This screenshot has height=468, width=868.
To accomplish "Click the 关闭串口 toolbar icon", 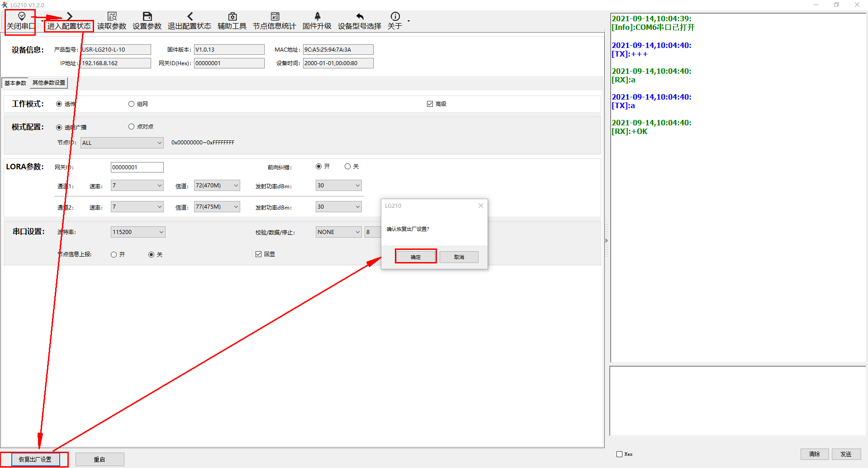I will click(x=21, y=17).
